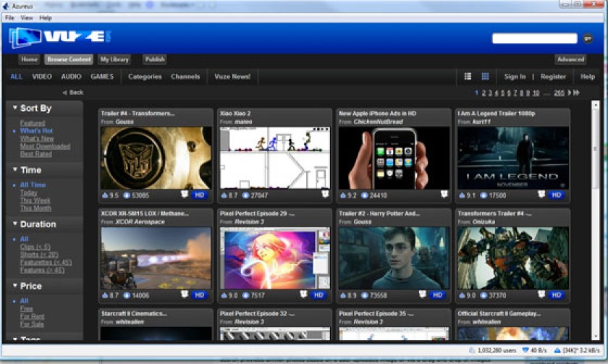Collapse the Duration filter section
Screen dimensions: 608x364
point(14,224)
